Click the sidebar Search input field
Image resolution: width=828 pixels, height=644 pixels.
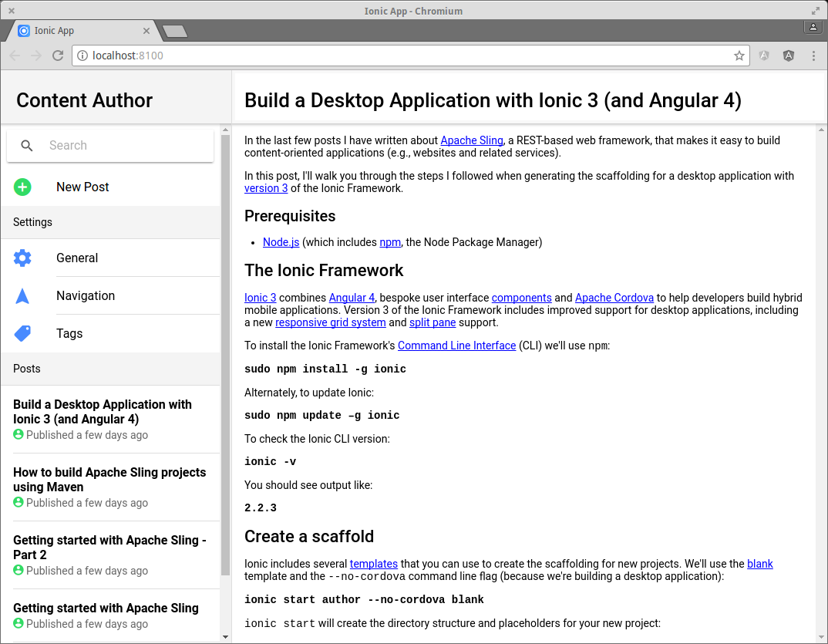pos(110,145)
